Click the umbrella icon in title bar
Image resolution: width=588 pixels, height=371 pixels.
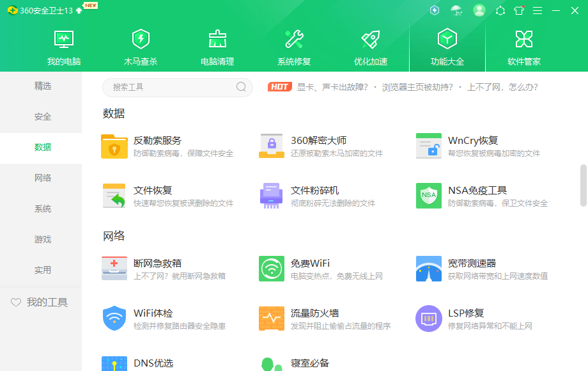point(456,10)
